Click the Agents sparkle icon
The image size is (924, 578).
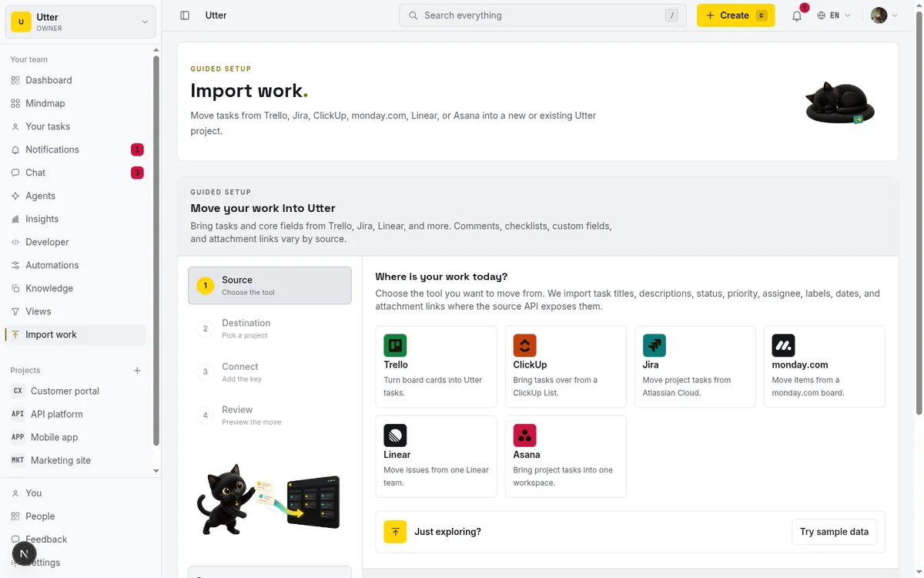pos(15,196)
